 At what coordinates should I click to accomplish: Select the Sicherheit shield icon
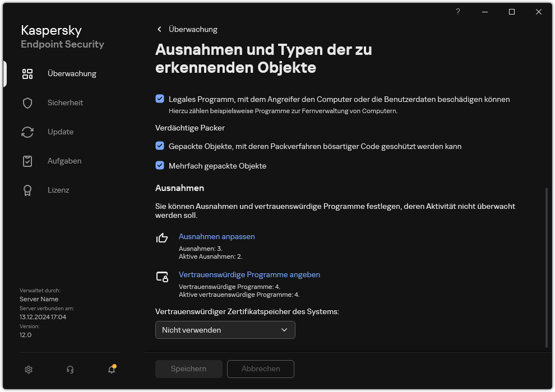click(x=27, y=102)
